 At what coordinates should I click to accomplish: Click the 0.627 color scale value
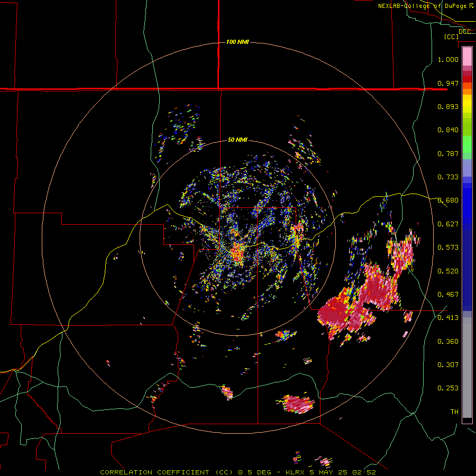click(x=448, y=224)
